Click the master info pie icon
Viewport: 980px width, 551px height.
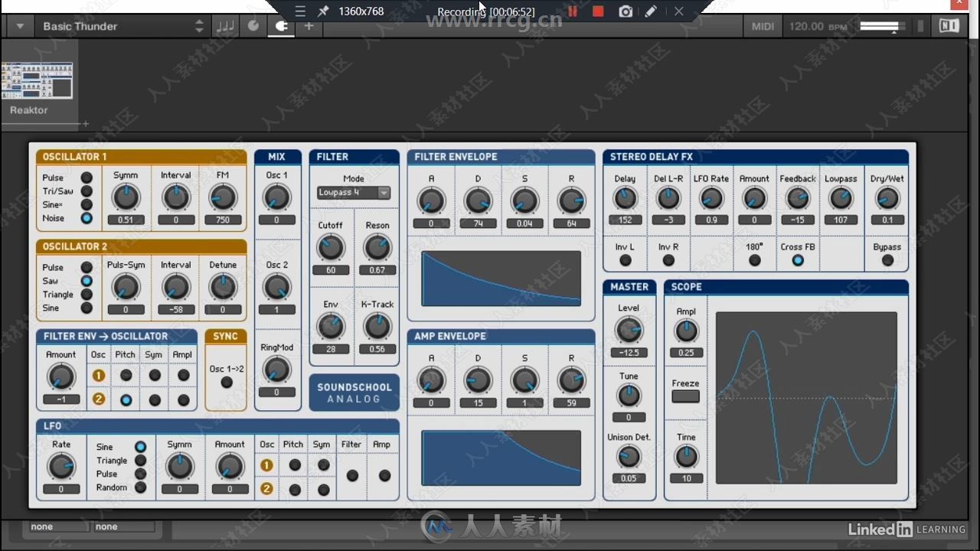pyautogui.click(x=253, y=26)
